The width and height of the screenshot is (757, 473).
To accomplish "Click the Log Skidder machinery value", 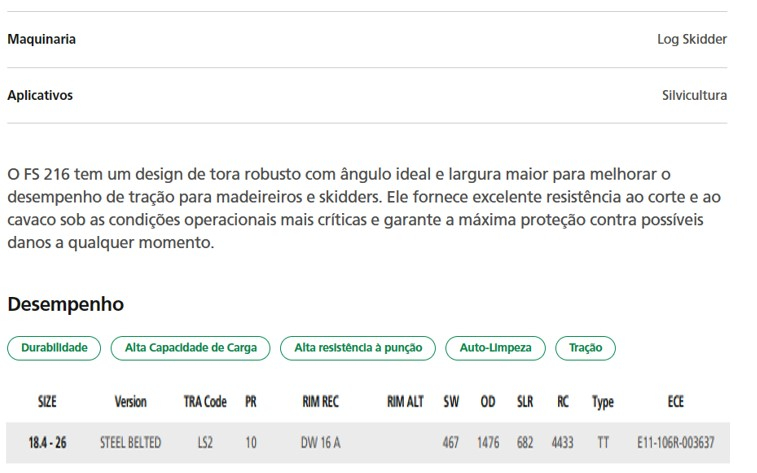I will tap(692, 39).
